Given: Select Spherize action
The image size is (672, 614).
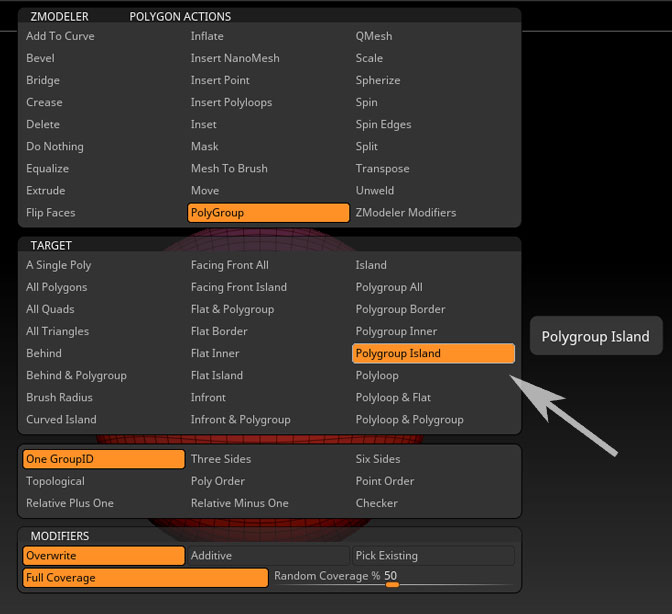Looking at the screenshot, I should pyautogui.click(x=378, y=80).
